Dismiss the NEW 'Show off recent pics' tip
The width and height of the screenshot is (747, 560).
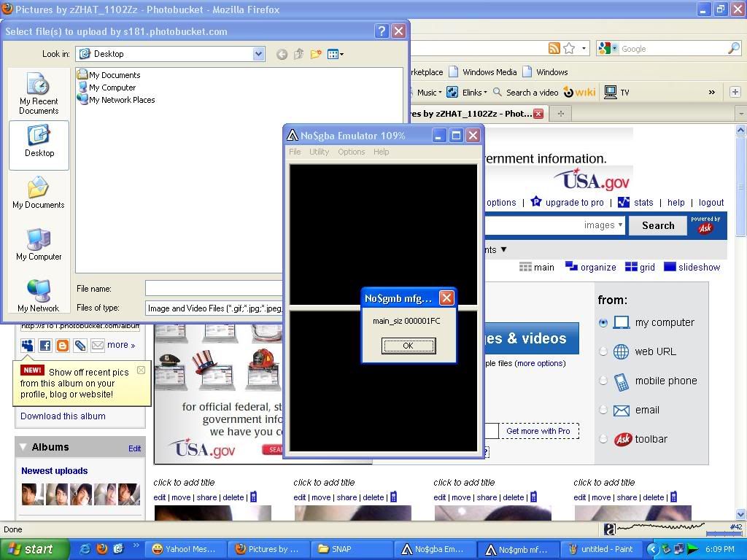pos(141,370)
